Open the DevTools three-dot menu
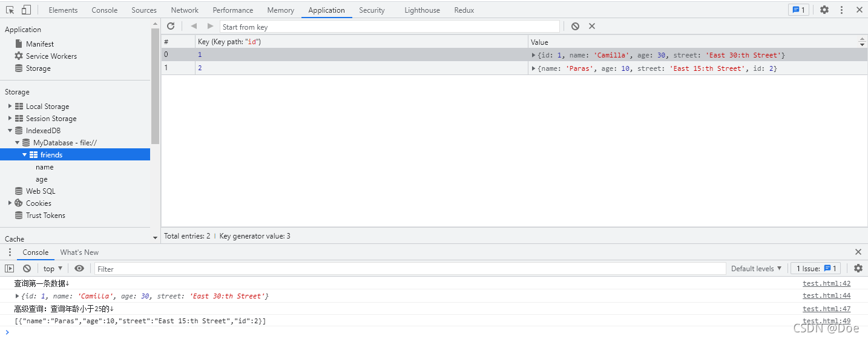 [841, 10]
